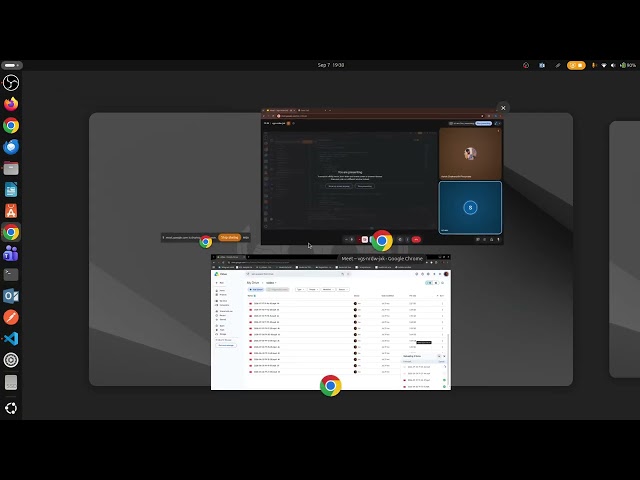The width and height of the screenshot is (640, 480).
Task: Open the SSD drive icon in dock
Action: pos(11,382)
